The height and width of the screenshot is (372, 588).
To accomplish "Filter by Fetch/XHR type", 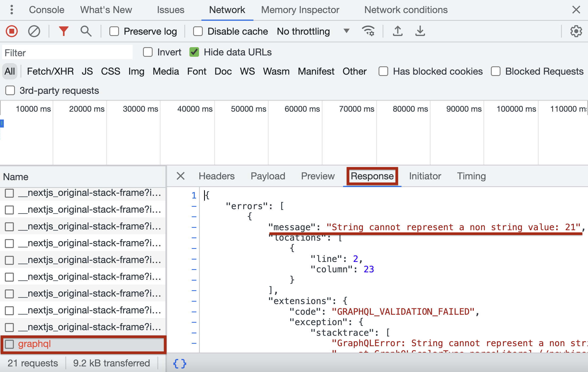I will point(50,71).
